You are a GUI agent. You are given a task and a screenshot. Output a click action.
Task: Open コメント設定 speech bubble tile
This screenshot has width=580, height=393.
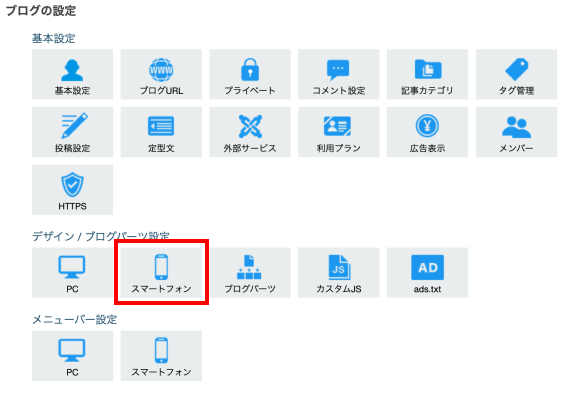click(x=339, y=74)
